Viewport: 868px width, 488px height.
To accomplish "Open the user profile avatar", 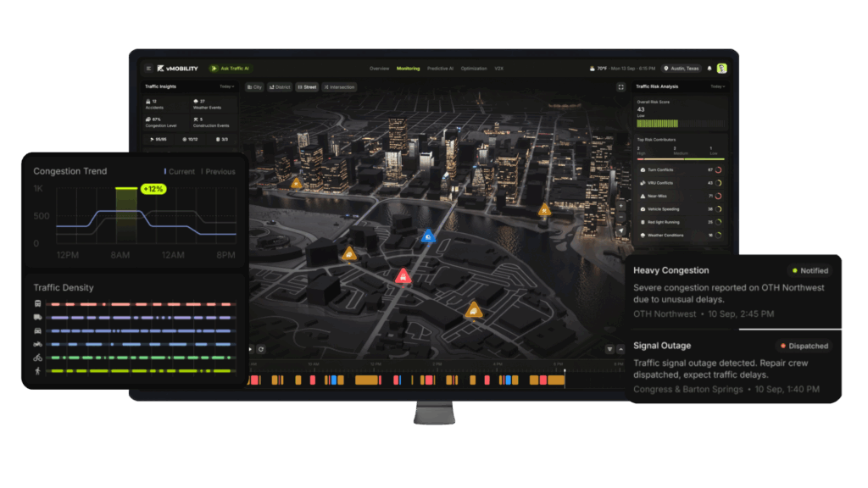I will click(x=722, y=69).
